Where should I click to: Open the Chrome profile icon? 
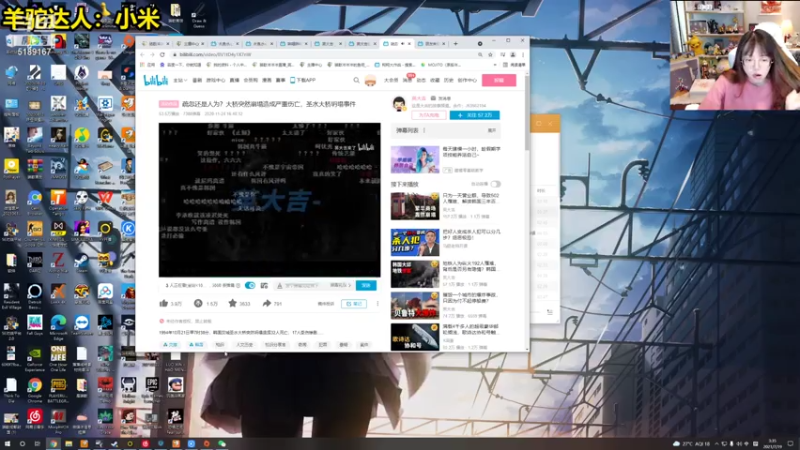click(513, 55)
